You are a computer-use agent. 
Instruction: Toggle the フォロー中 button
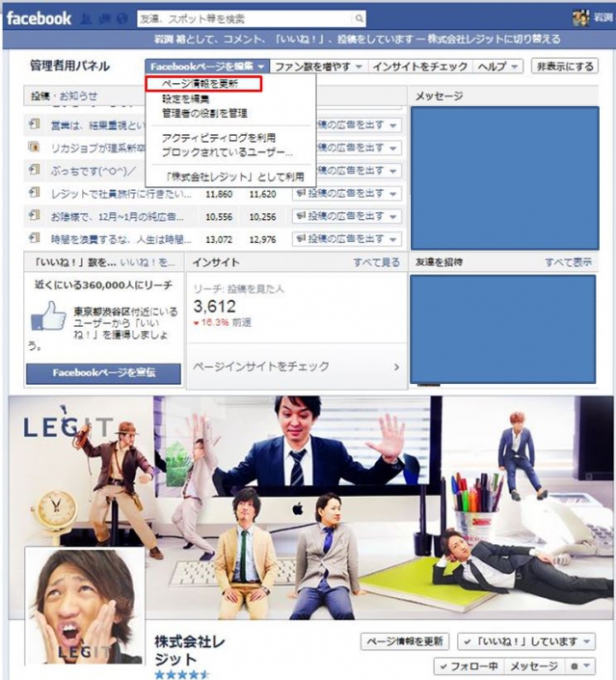point(468,666)
